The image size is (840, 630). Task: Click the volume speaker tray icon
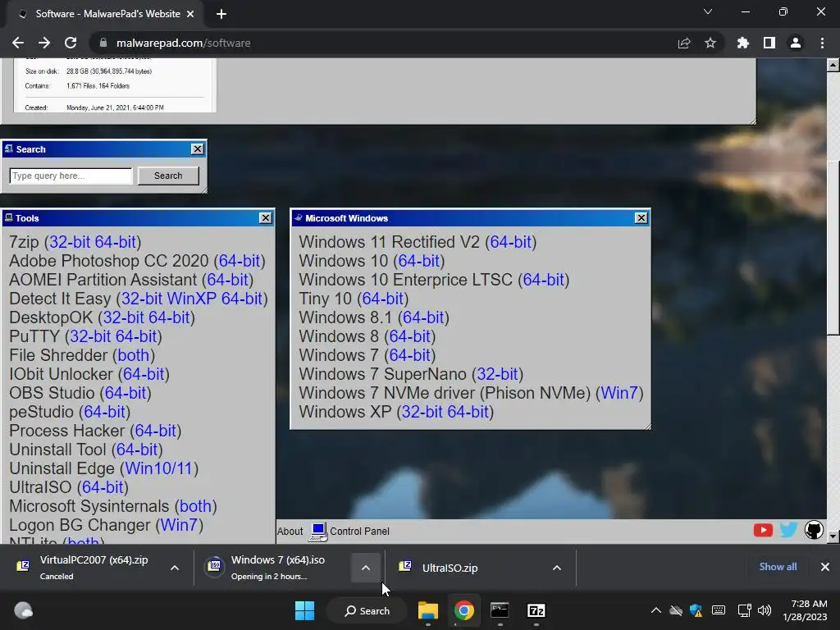coord(765,610)
